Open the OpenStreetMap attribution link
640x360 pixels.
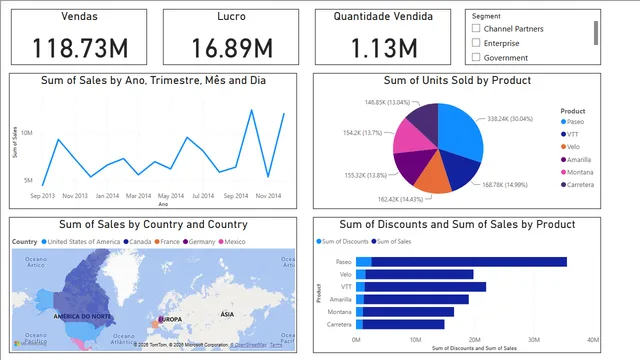(248, 345)
